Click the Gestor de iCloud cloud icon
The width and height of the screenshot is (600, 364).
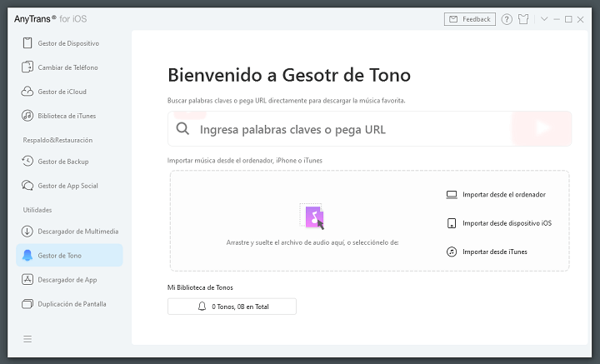click(x=27, y=92)
